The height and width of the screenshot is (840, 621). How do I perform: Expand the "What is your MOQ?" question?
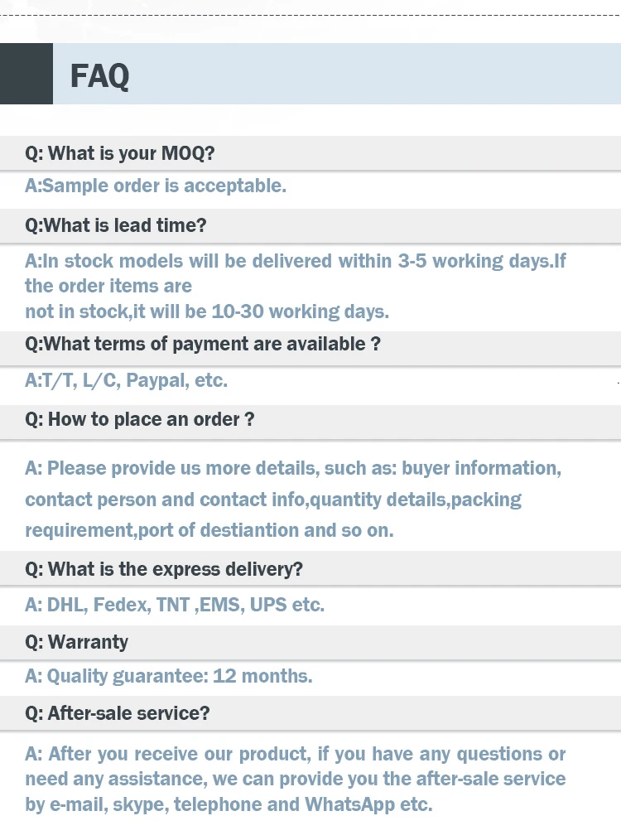tap(120, 153)
